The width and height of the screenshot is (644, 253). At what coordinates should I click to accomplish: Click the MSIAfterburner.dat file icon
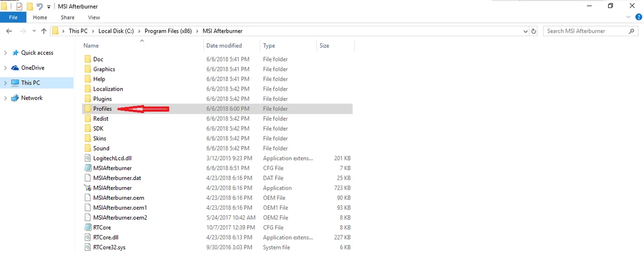point(88,178)
